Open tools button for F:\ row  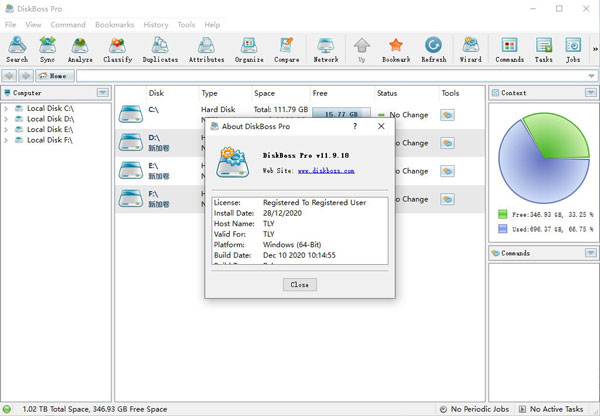click(447, 199)
